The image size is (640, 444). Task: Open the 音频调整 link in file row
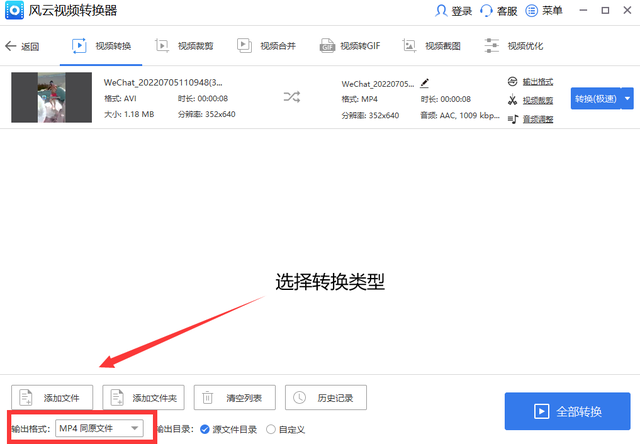pyautogui.click(x=538, y=119)
